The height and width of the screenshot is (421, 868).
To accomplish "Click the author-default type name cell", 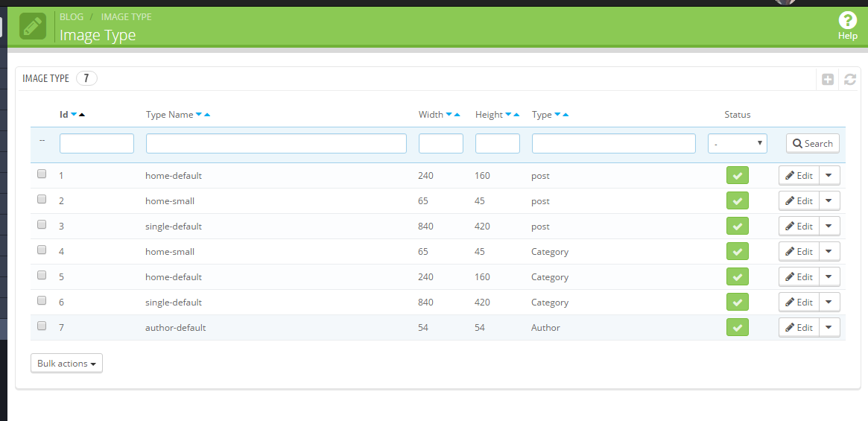I will point(176,327).
